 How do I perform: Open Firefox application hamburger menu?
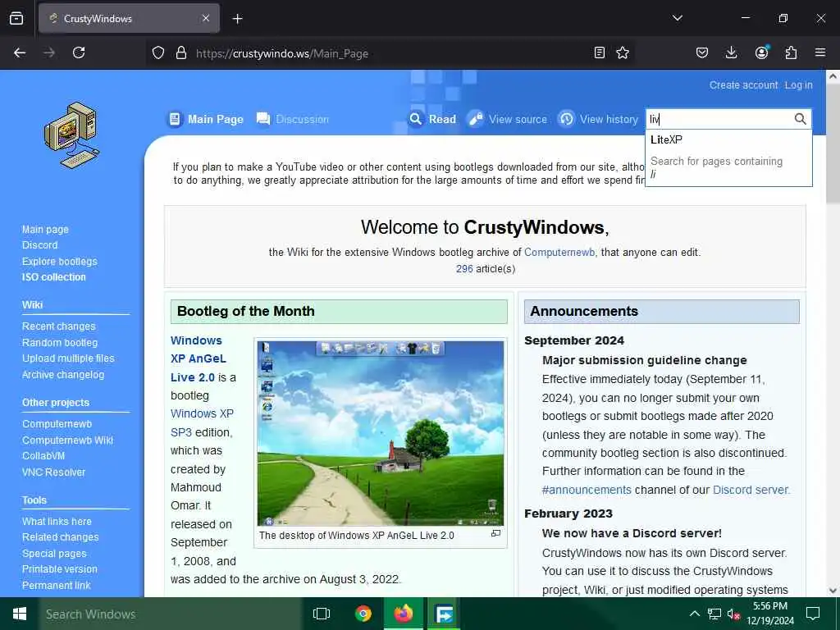click(x=820, y=52)
